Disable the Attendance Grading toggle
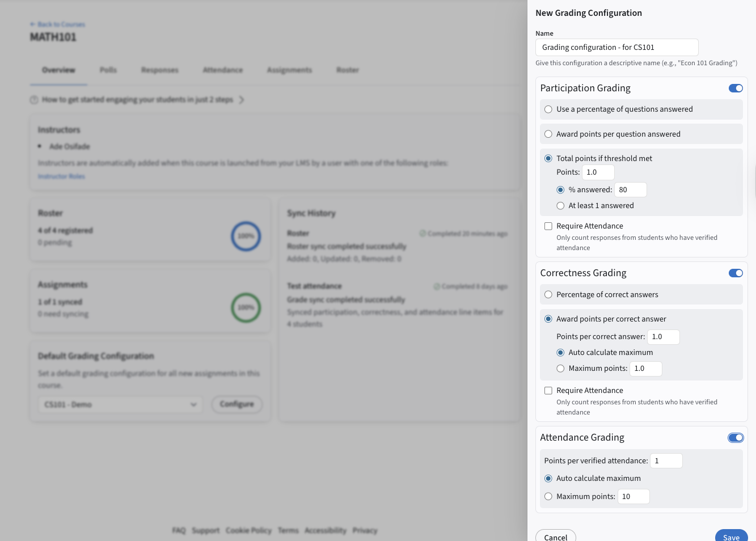The width and height of the screenshot is (756, 541). click(736, 437)
